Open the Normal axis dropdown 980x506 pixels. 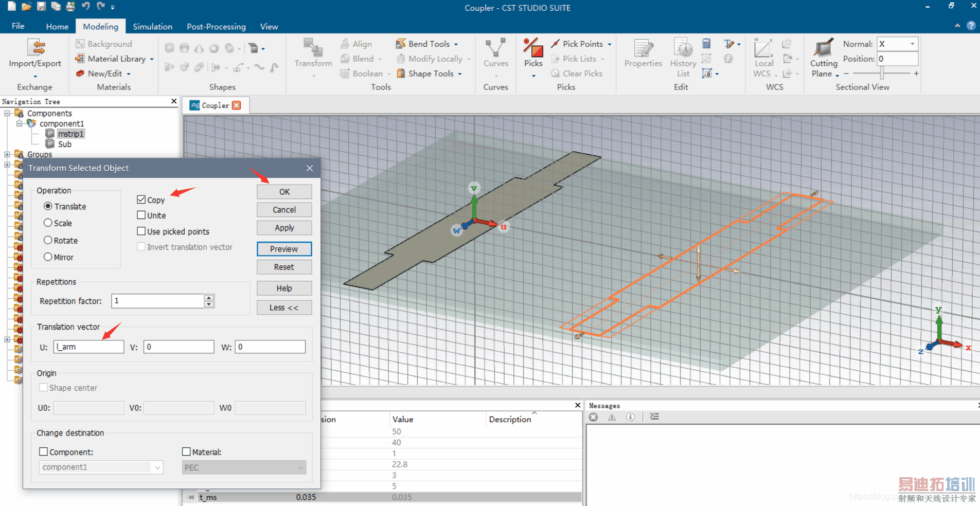[x=912, y=44]
